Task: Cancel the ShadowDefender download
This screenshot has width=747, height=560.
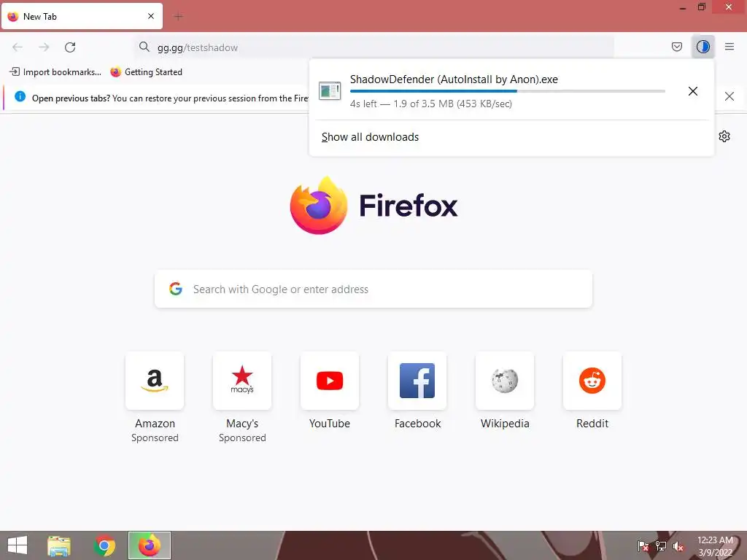Action: click(x=693, y=91)
